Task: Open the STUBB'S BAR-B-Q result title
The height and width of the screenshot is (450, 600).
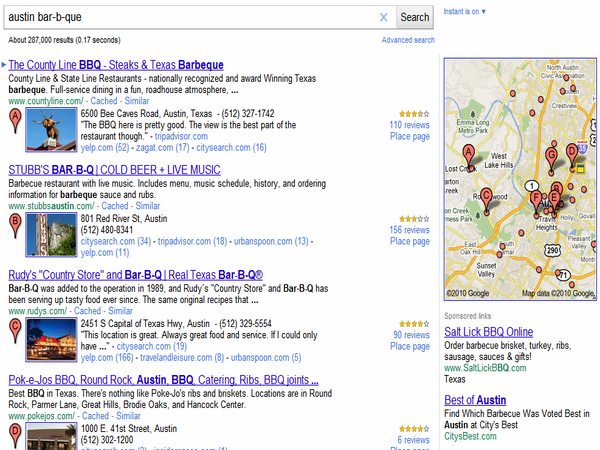Action: point(114,170)
